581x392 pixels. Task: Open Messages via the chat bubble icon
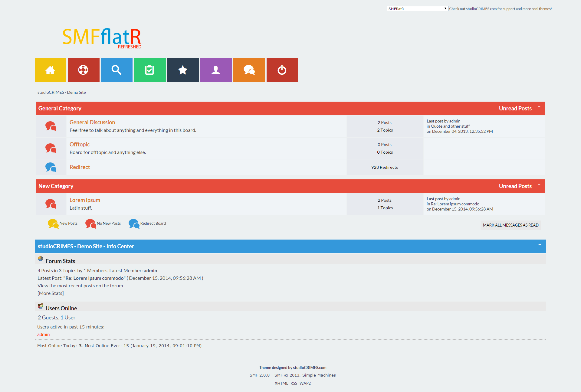[x=249, y=70]
